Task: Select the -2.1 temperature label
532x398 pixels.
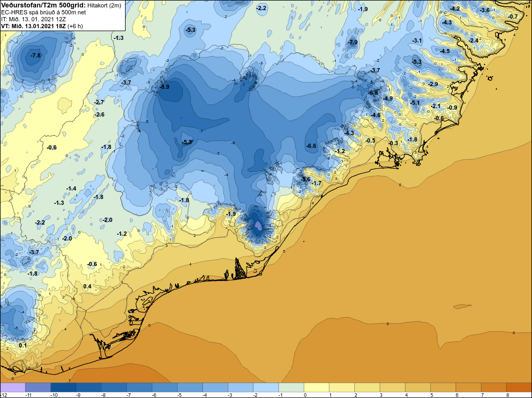Action: point(436,106)
